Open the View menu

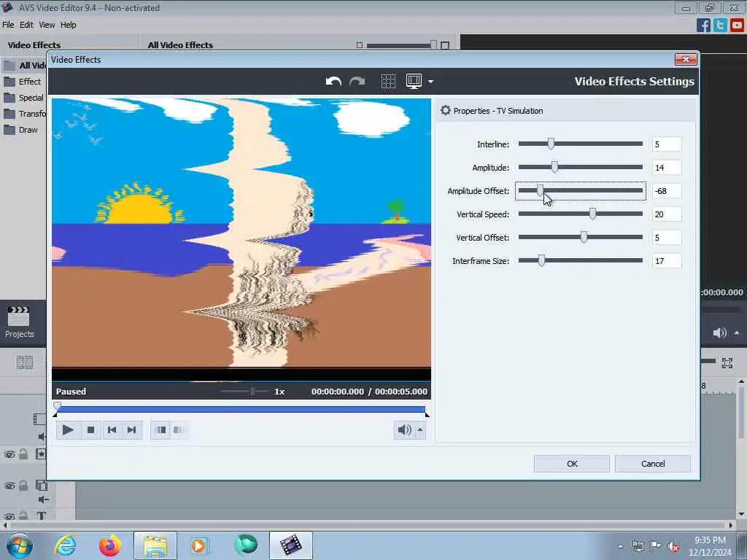(x=47, y=25)
